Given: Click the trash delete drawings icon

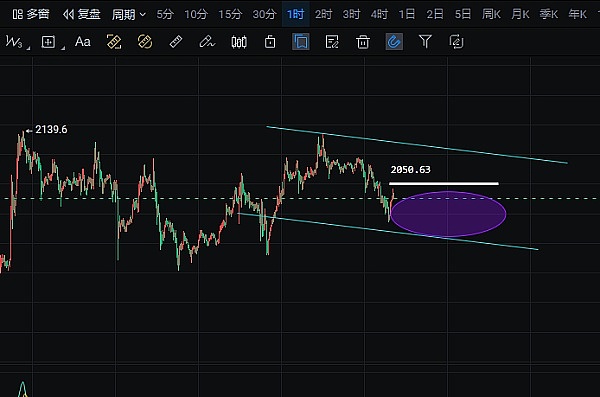Looking at the screenshot, I should click(x=363, y=42).
